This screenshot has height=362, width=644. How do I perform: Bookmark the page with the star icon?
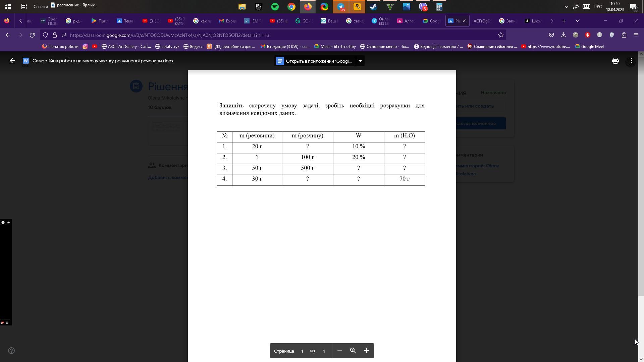click(x=500, y=35)
